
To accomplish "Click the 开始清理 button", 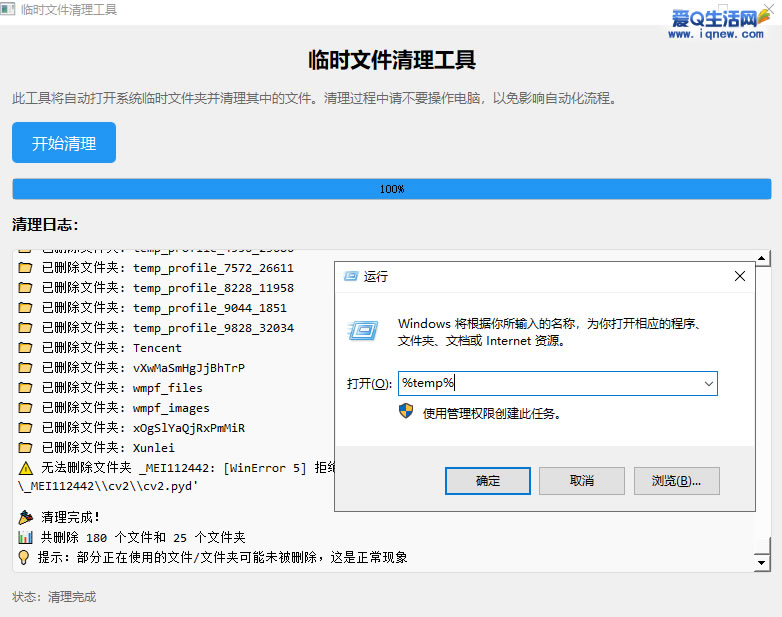I will tap(64, 143).
